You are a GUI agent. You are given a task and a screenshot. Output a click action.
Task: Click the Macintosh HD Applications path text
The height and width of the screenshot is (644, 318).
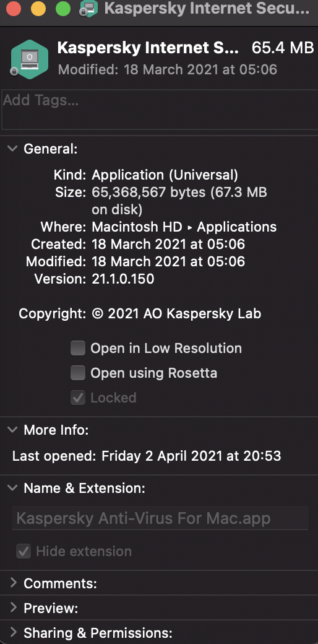coord(184,227)
